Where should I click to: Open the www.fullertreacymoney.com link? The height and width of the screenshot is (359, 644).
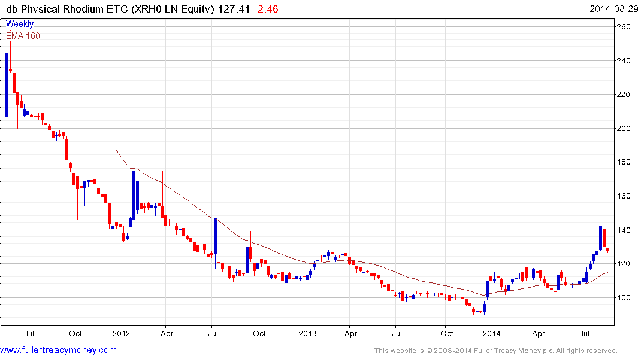58,350
